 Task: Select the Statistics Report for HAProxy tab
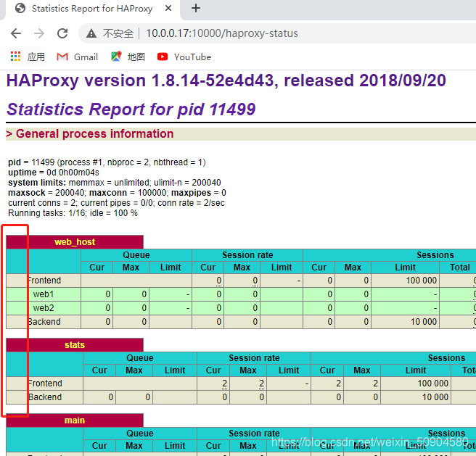click(92, 9)
